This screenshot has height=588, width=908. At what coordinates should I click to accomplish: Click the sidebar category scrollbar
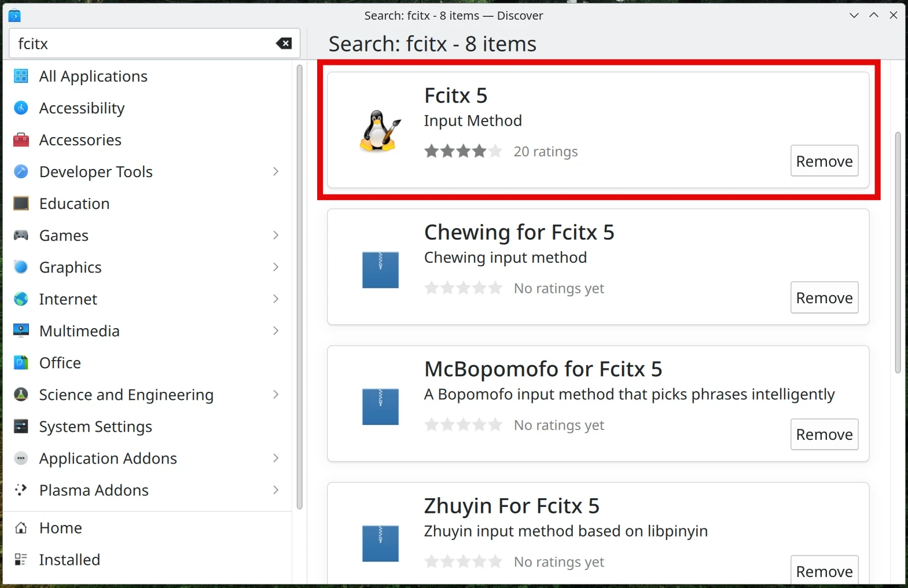[299, 287]
